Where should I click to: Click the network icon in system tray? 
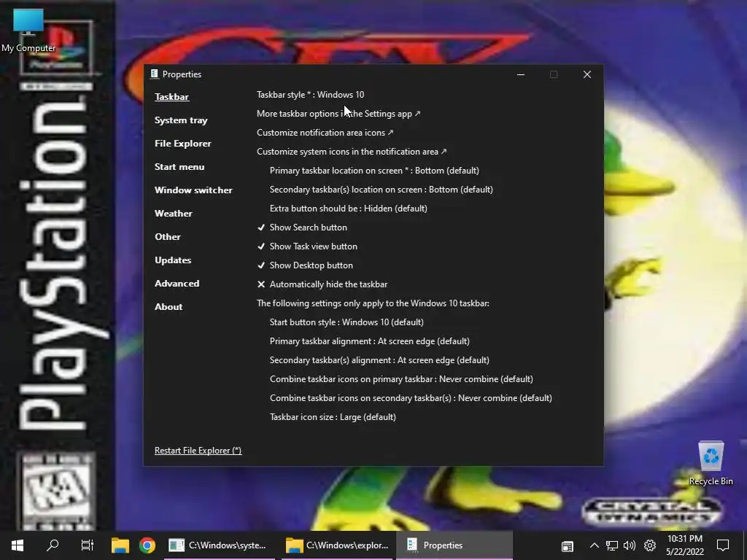click(x=612, y=545)
